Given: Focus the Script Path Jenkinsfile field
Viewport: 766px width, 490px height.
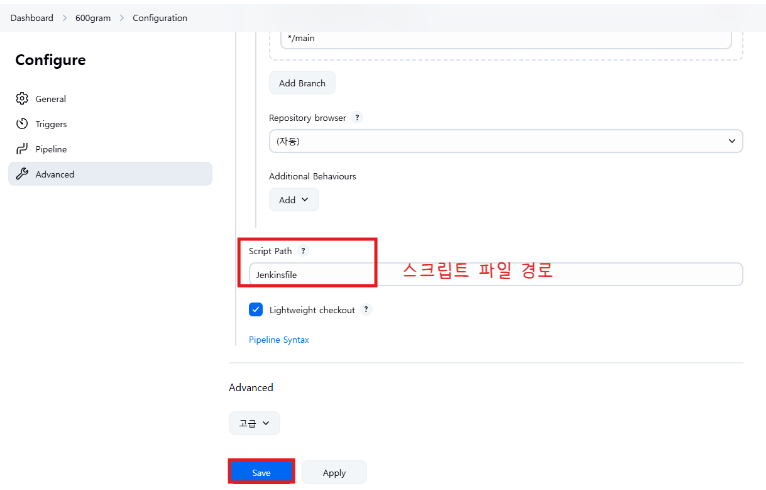Looking at the screenshot, I should coord(496,275).
